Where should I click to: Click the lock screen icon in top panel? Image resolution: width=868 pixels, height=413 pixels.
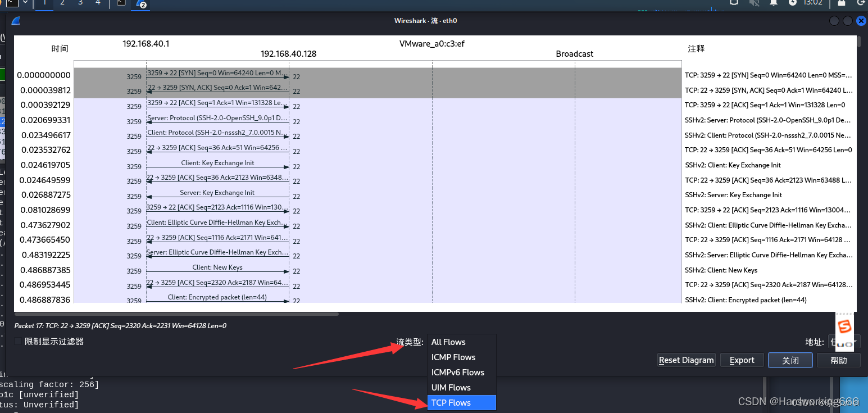point(842,3)
